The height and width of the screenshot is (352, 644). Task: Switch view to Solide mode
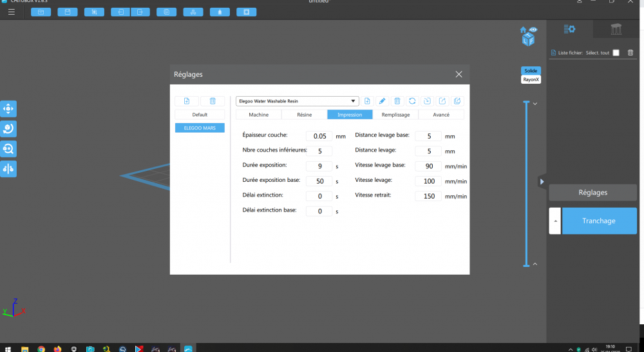tap(531, 71)
